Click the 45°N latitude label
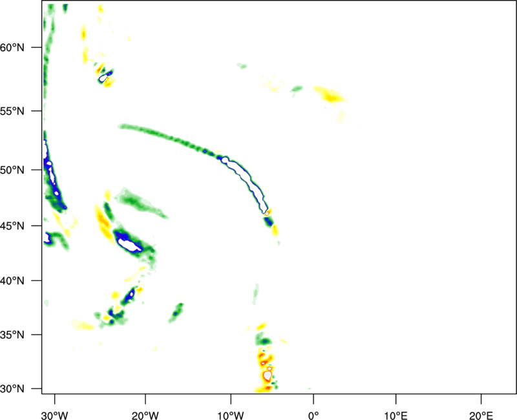The image size is (517, 420). 12,226
